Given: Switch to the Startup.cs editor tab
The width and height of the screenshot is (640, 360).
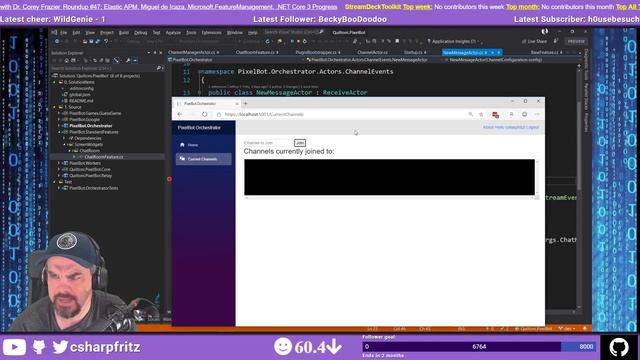Looking at the screenshot, I should [413, 52].
